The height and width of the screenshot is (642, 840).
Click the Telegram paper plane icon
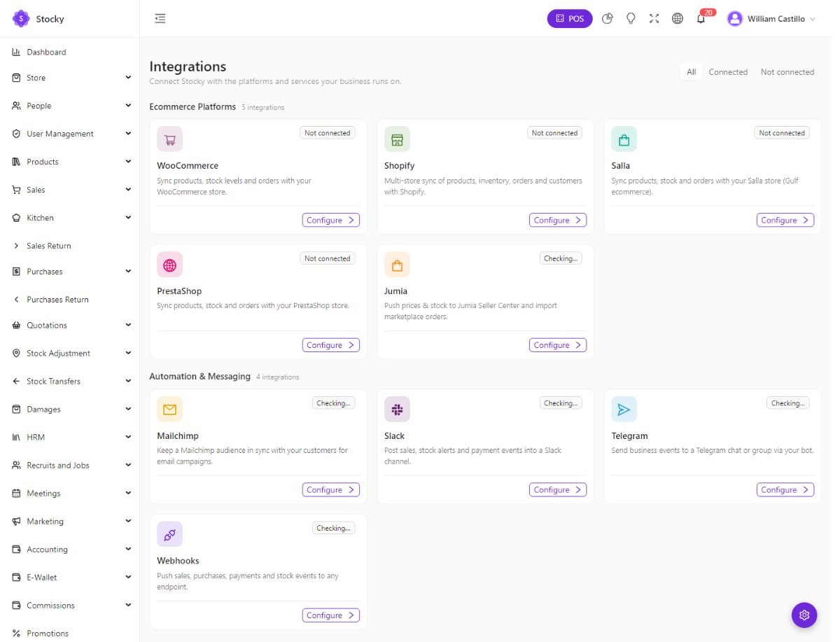624,410
